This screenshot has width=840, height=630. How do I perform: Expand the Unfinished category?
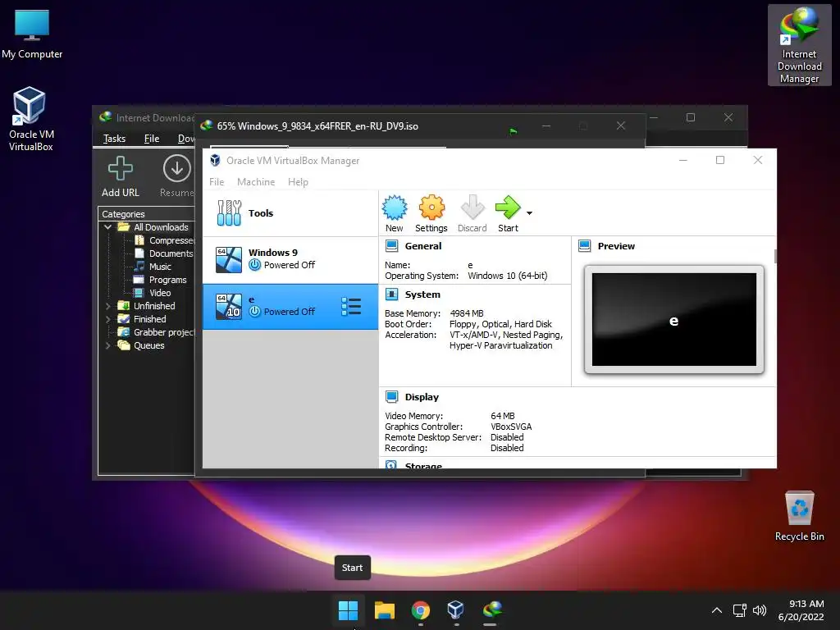tap(107, 306)
